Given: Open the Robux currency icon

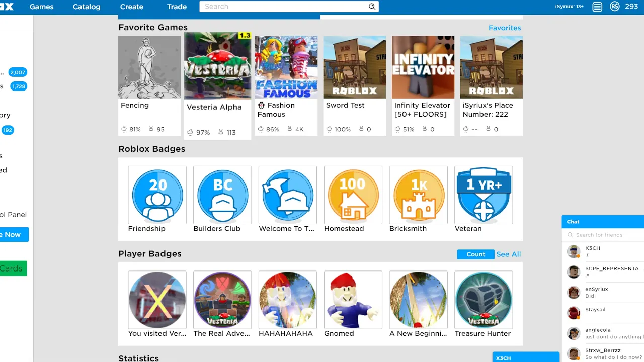Looking at the screenshot, I should click(x=614, y=7).
